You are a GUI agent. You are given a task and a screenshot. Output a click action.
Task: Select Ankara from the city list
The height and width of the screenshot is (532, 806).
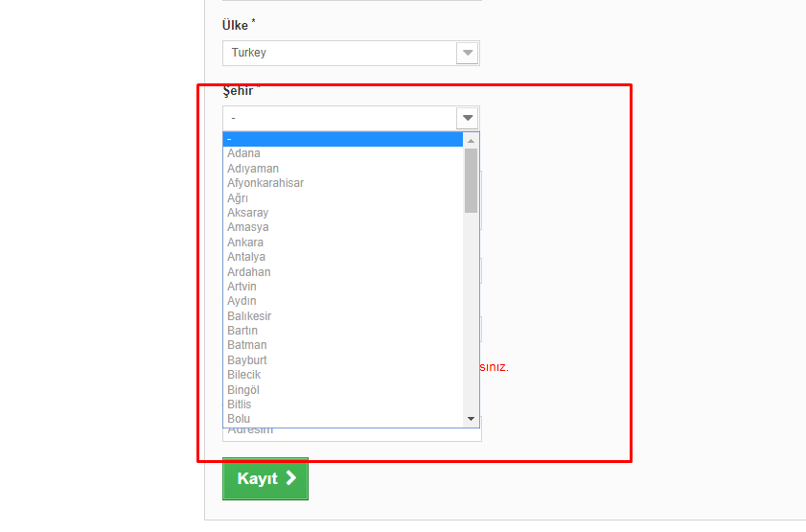tap(245, 243)
